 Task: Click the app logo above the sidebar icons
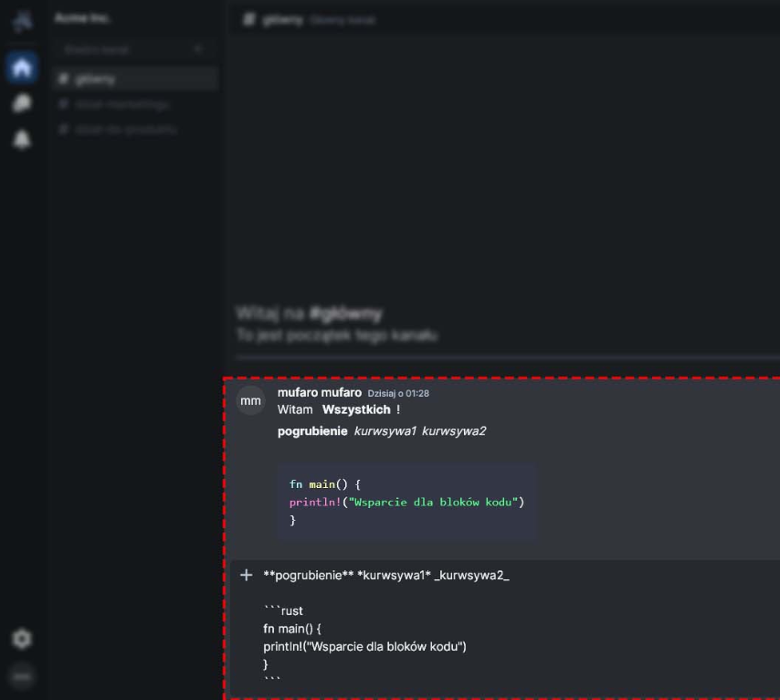[x=22, y=21]
